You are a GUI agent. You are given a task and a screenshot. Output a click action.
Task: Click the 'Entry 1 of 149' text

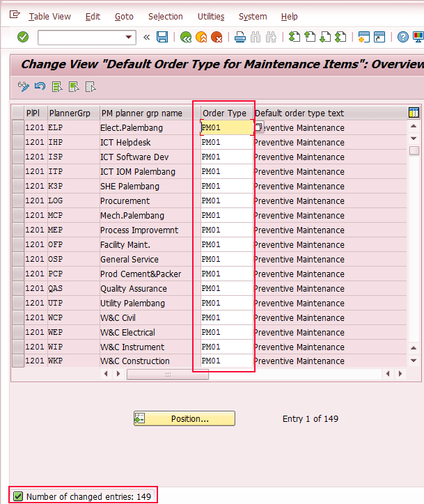pyautogui.click(x=311, y=418)
